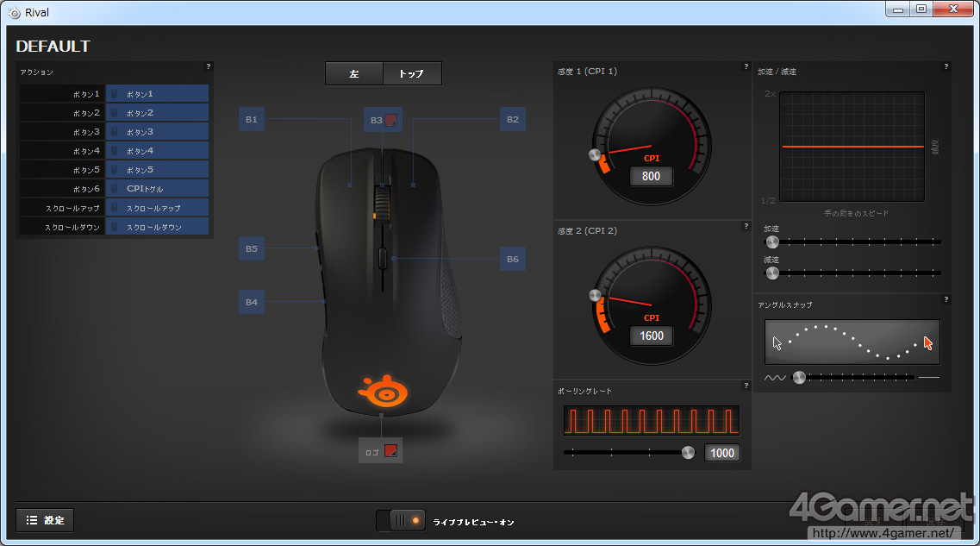Select the B6 CPI button marker
The image size is (980, 546).
513,259
